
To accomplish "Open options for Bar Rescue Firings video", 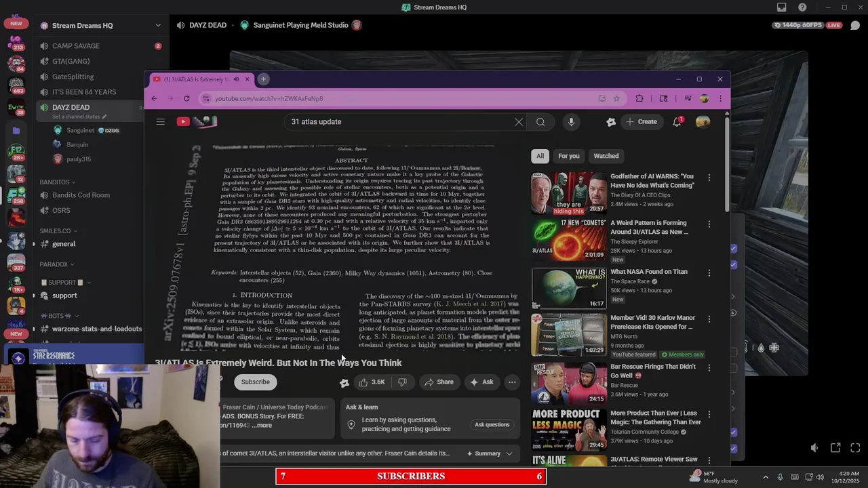I will click(709, 368).
